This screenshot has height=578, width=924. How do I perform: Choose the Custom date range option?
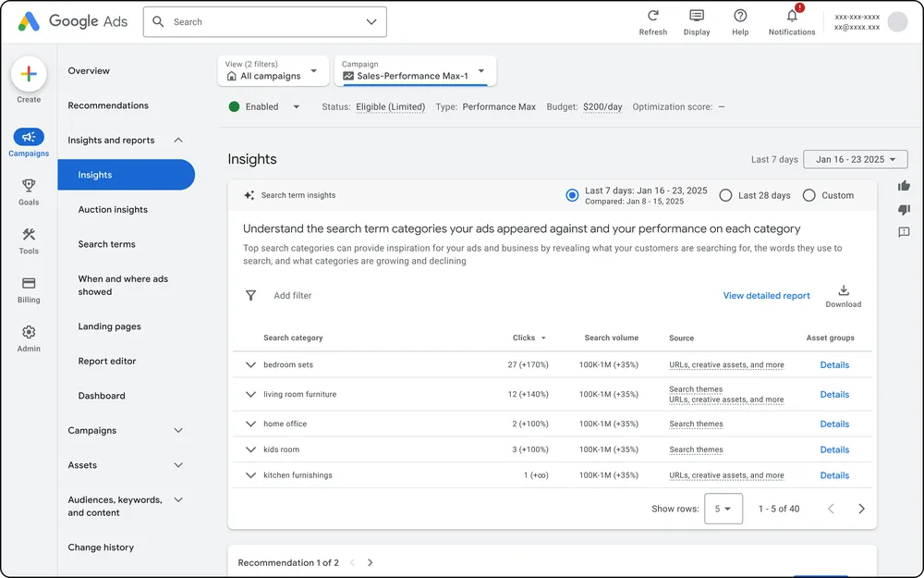click(809, 195)
